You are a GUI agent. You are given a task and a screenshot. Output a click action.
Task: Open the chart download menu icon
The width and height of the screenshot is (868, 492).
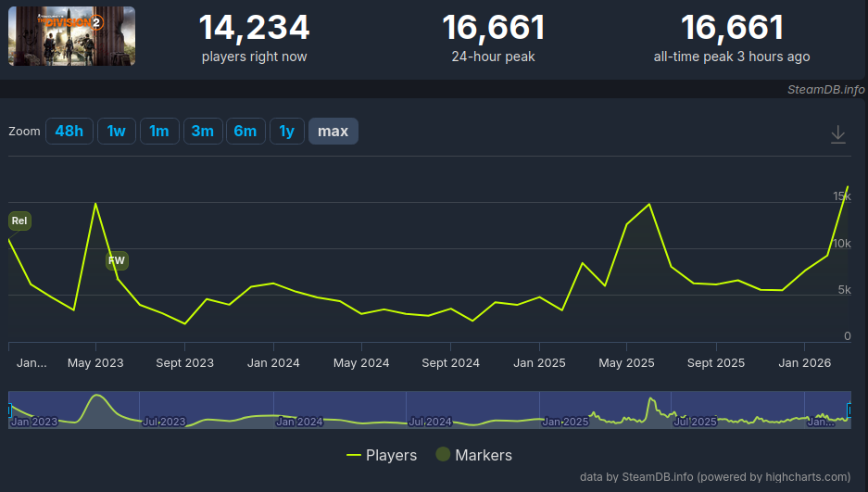(838, 134)
